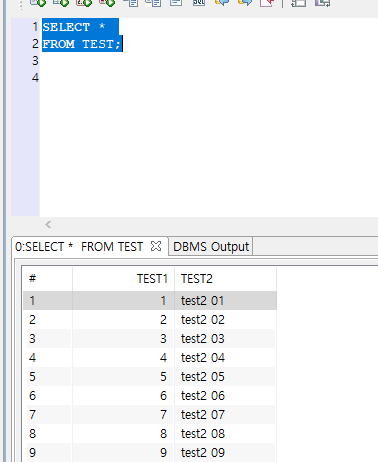The width and height of the screenshot is (378, 462).
Task: Select cell 'test2 09'
Action: coord(225,453)
